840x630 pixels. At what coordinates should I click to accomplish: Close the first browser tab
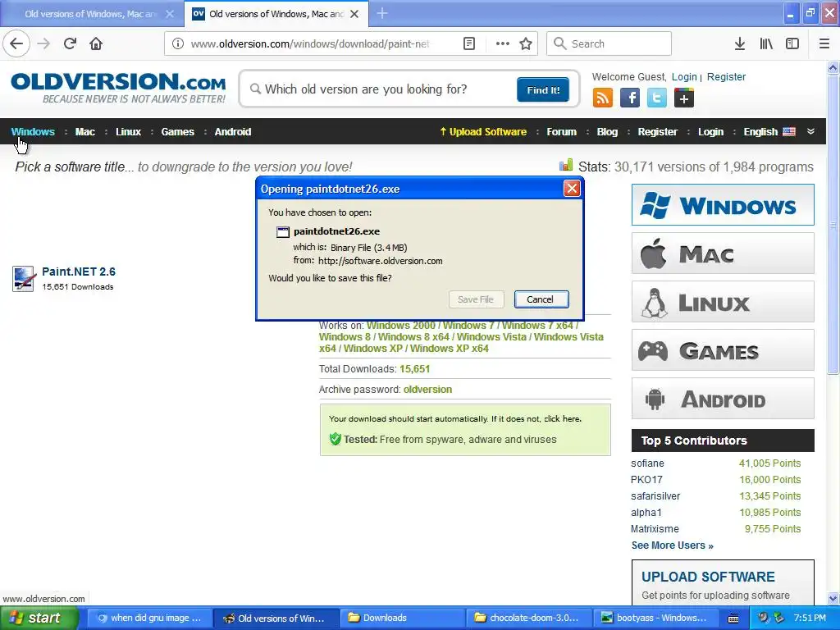(169, 14)
